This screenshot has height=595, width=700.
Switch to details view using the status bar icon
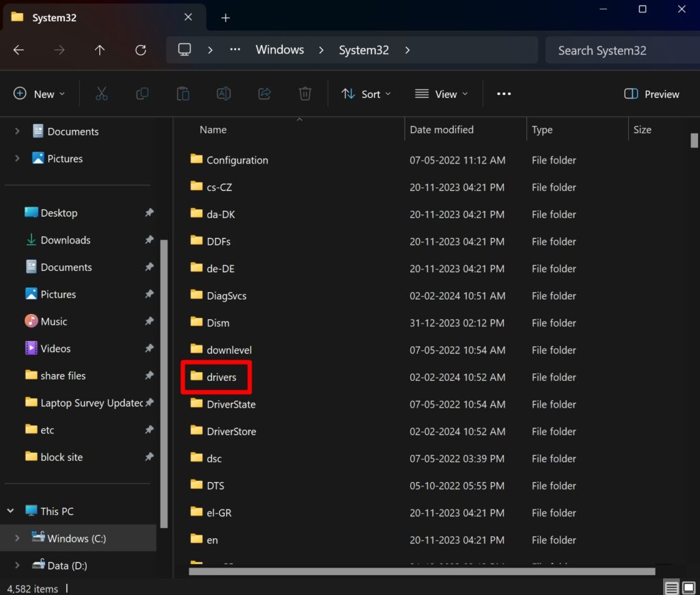[x=671, y=587]
